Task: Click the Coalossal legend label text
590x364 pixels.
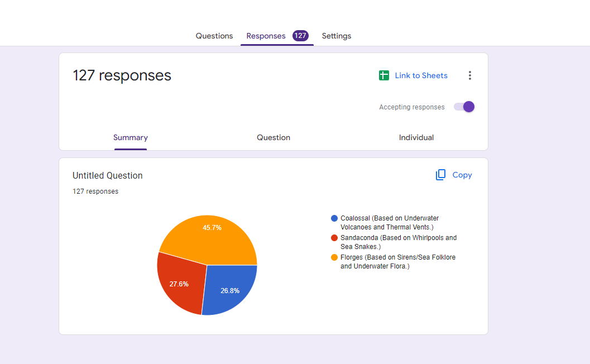Action: (390, 222)
